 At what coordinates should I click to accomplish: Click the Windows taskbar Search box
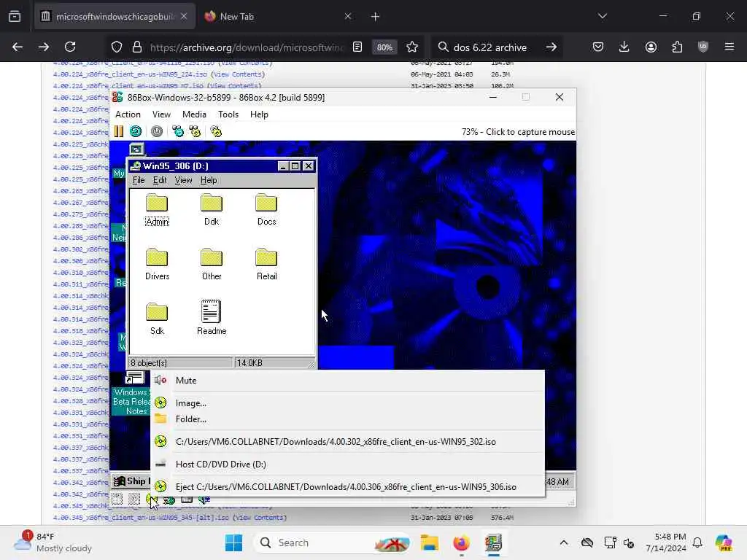pyautogui.click(x=333, y=542)
